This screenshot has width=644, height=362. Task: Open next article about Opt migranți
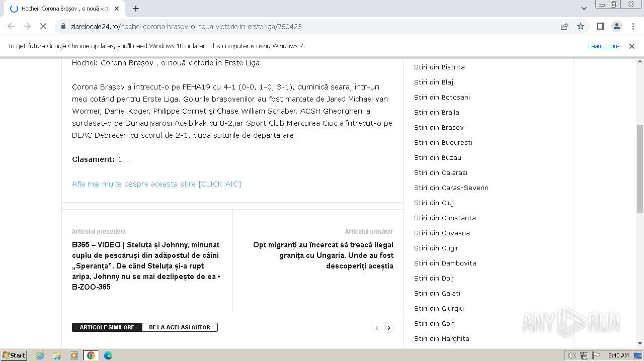(x=323, y=255)
